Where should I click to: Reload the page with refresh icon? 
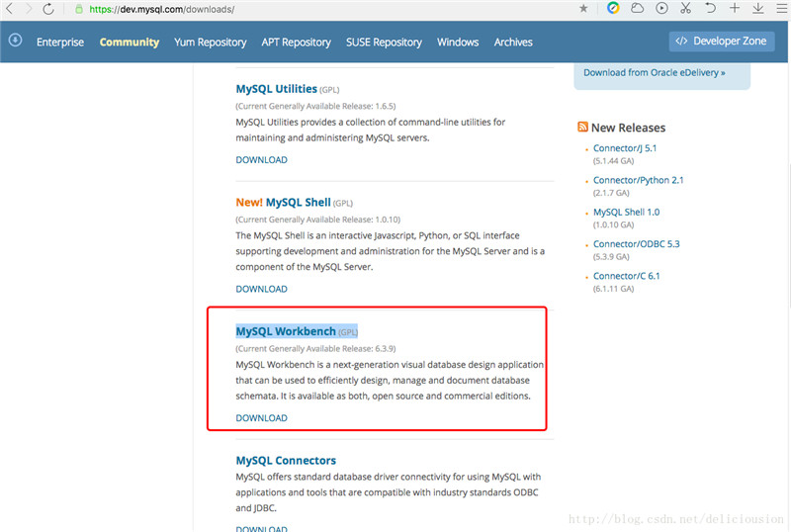click(x=47, y=9)
